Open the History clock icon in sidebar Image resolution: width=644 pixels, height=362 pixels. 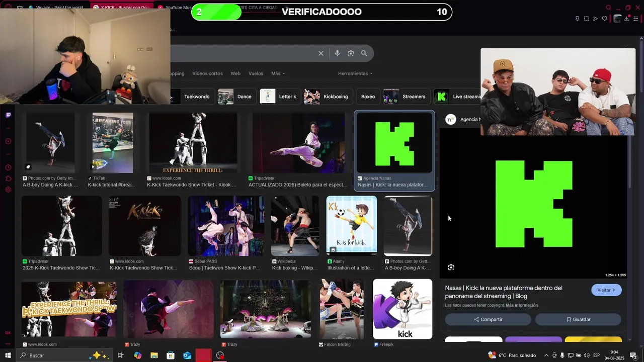coord(8,167)
